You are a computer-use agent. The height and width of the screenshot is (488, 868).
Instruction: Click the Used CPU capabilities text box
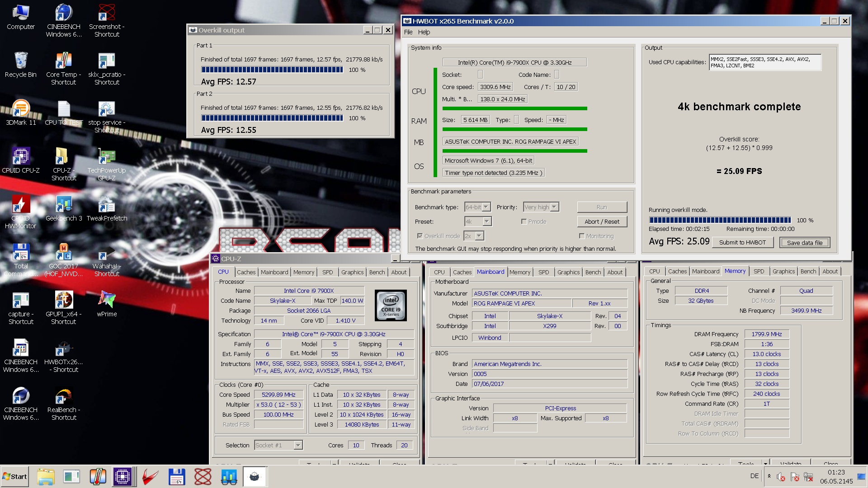coord(765,62)
